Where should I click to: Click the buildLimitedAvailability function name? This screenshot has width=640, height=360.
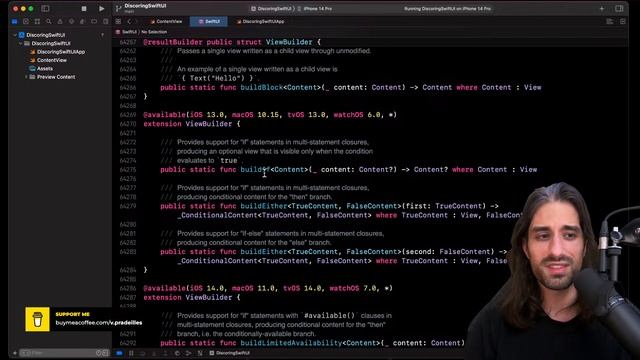(x=291, y=343)
